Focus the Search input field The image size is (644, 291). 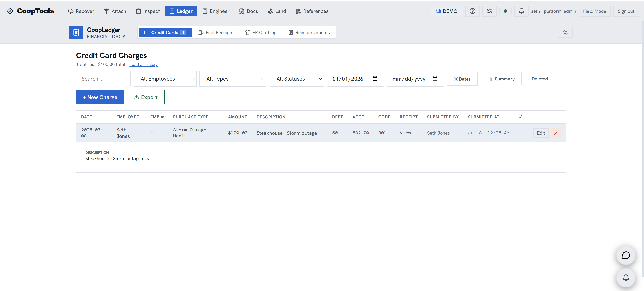click(103, 79)
